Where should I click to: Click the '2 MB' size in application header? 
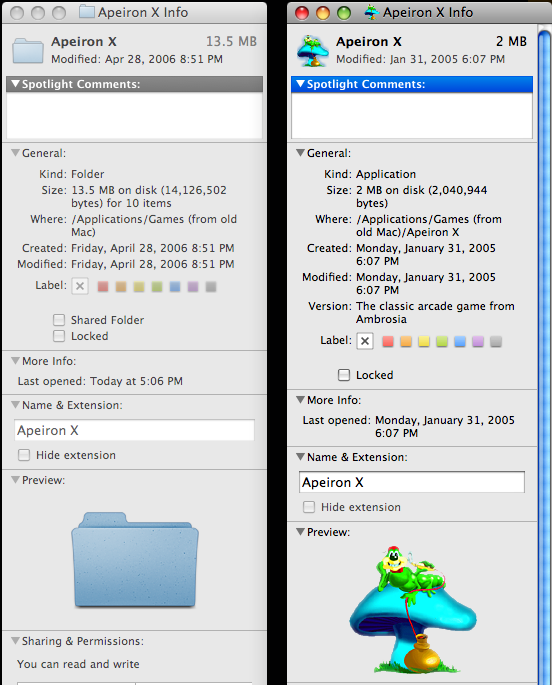point(511,42)
